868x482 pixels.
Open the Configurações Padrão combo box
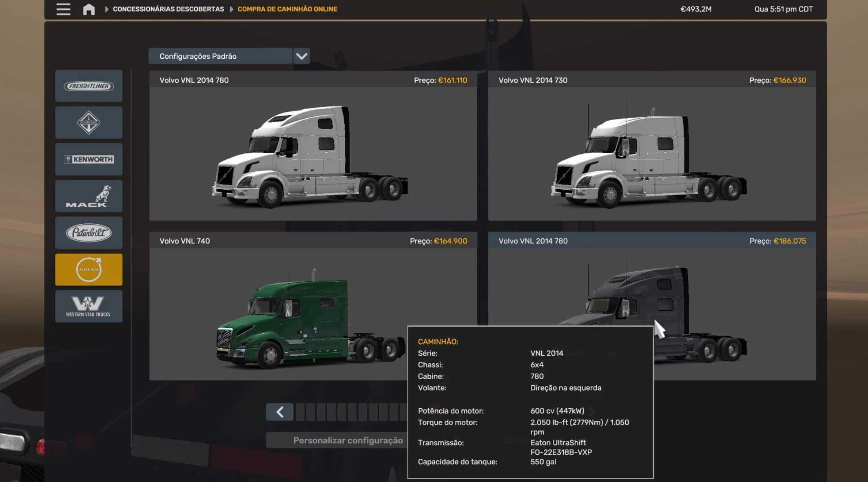tap(220, 56)
